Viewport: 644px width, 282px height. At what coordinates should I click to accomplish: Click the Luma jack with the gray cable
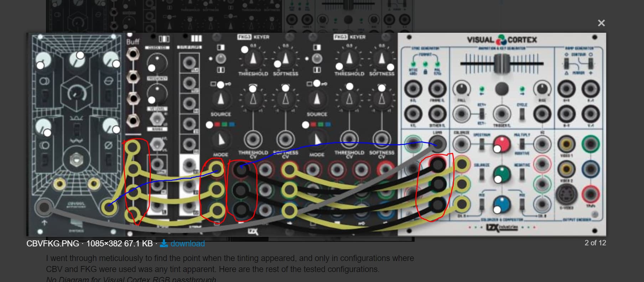click(x=437, y=144)
